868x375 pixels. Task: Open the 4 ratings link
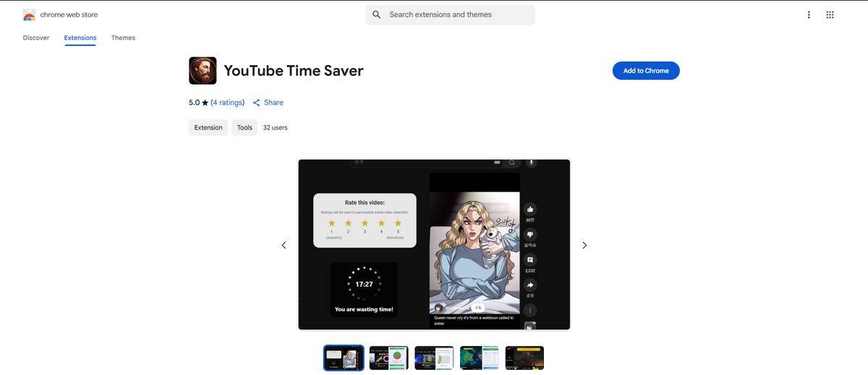(228, 103)
